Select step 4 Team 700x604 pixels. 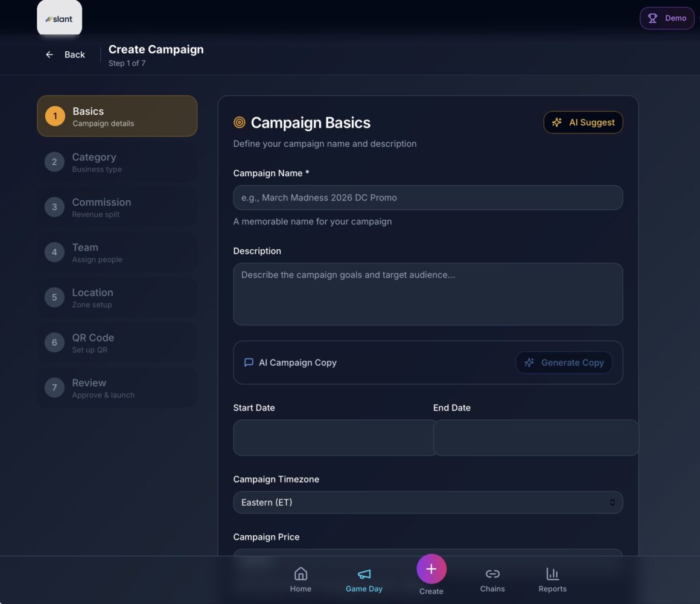point(117,252)
